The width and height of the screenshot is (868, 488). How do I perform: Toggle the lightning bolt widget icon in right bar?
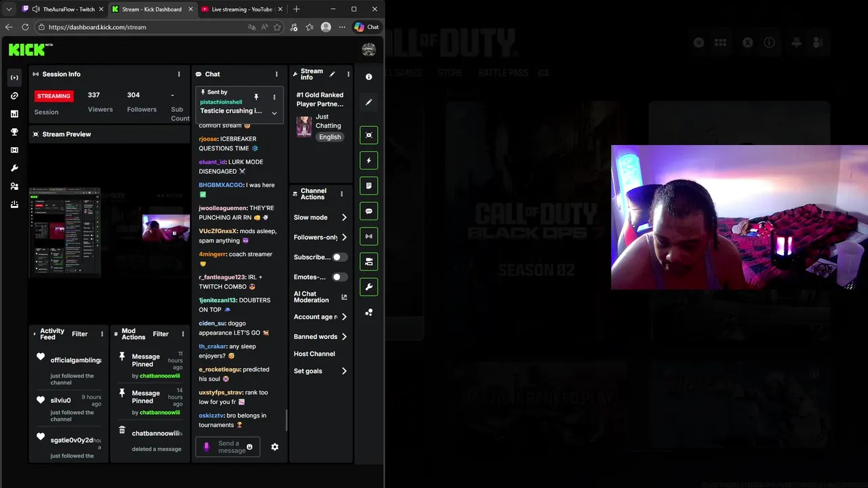click(369, 161)
